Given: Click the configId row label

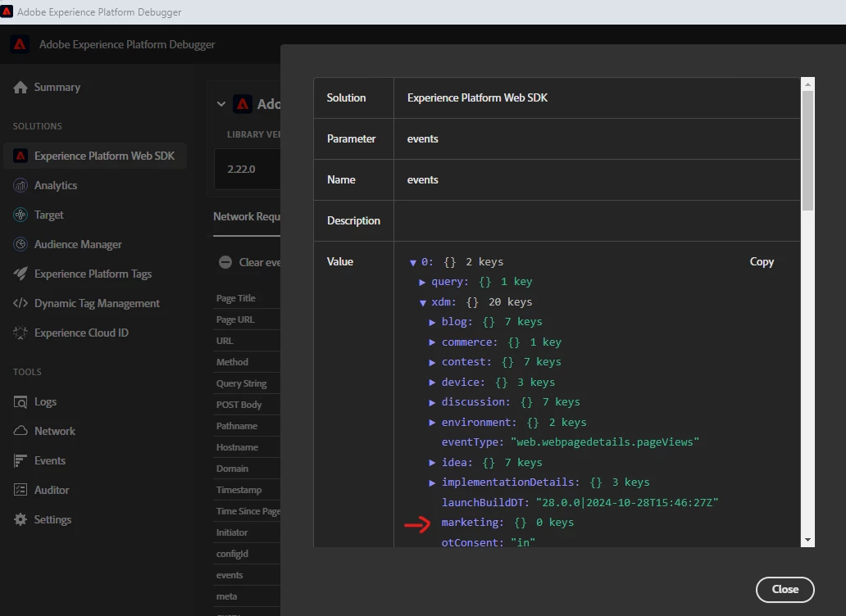Looking at the screenshot, I should [x=232, y=554].
